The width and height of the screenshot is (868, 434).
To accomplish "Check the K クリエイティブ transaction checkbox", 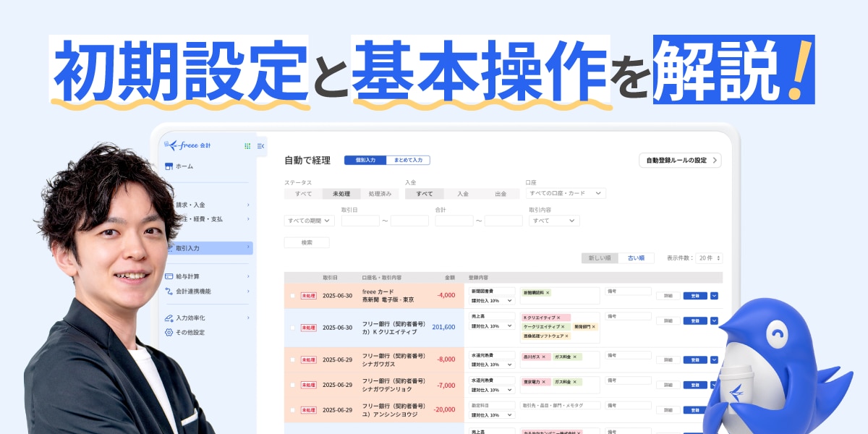I will tap(293, 328).
